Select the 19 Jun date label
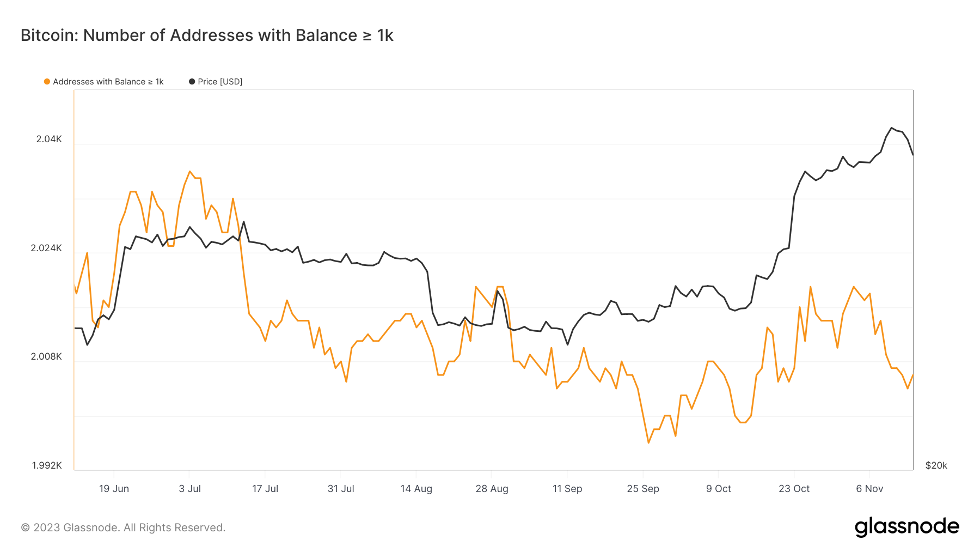Viewport: 980px width, 552px height. [x=114, y=489]
